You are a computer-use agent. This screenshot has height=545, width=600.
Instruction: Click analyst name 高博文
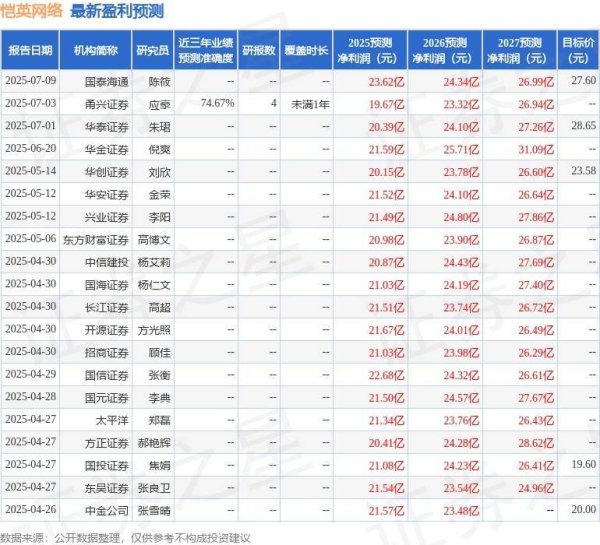[154, 240]
